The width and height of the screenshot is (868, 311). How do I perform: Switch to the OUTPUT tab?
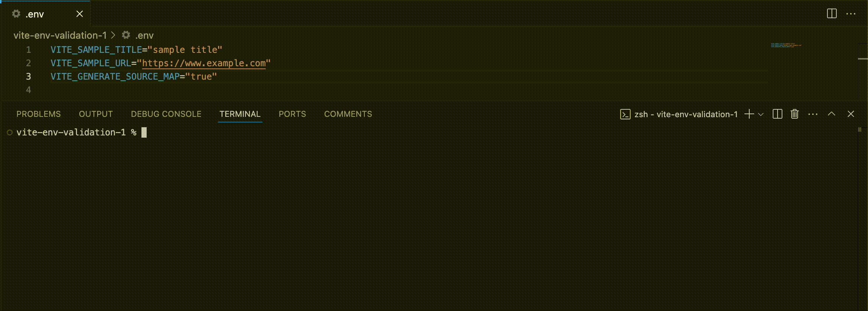(x=96, y=114)
